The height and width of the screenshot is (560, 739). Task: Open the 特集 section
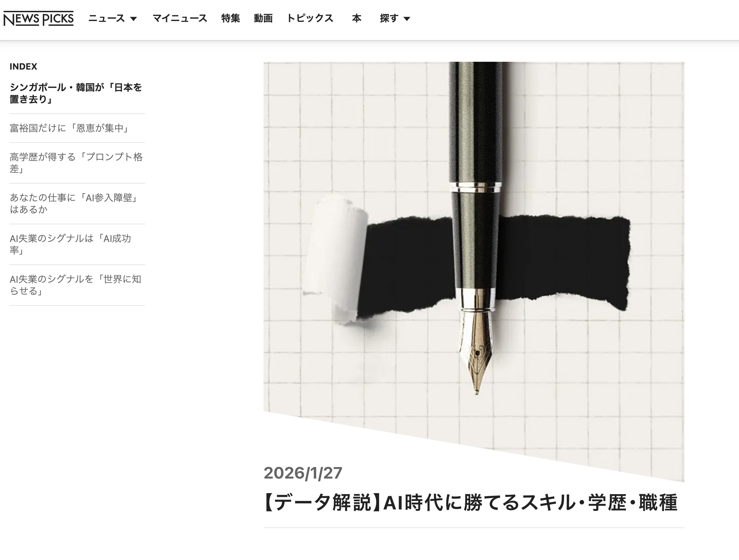pos(231,18)
